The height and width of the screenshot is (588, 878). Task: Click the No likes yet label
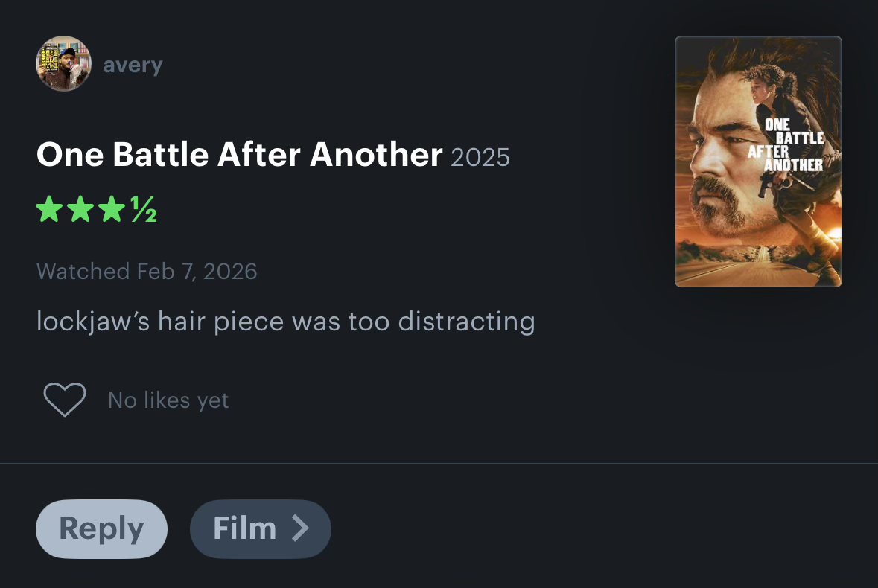[168, 400]
